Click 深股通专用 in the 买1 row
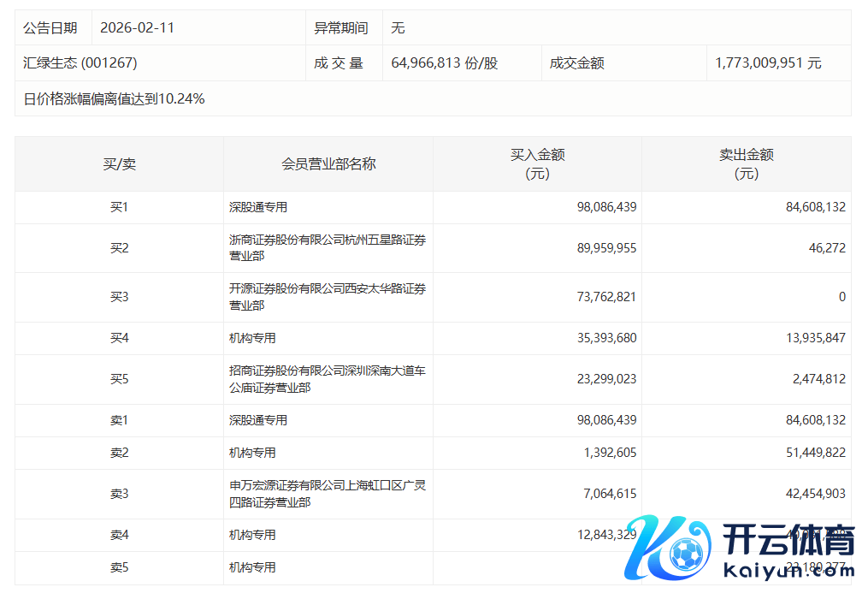868x599 pixels. click(x=258, y=207)
